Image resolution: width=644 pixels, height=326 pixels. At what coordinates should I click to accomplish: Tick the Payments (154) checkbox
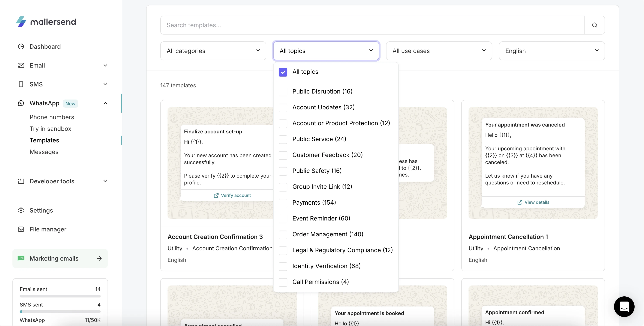click(x=283, y=203)
